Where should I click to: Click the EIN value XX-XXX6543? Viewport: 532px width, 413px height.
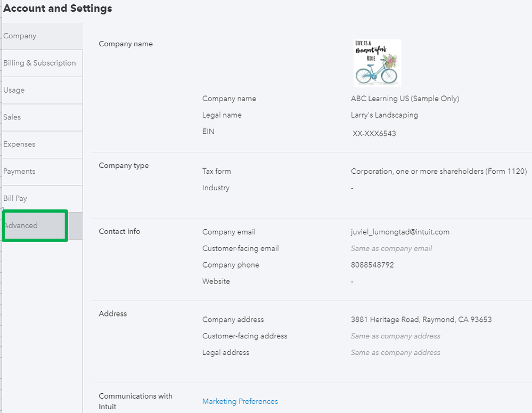point(374,133)
